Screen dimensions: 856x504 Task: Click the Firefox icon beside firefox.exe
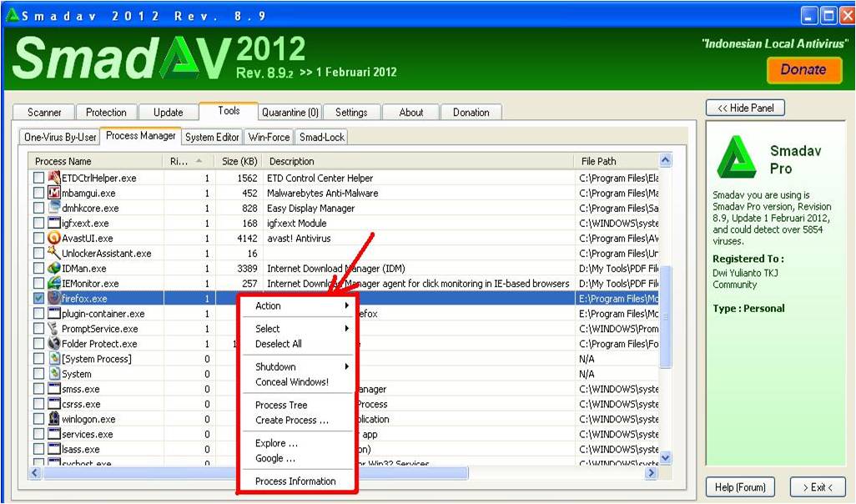click(53, 298)
